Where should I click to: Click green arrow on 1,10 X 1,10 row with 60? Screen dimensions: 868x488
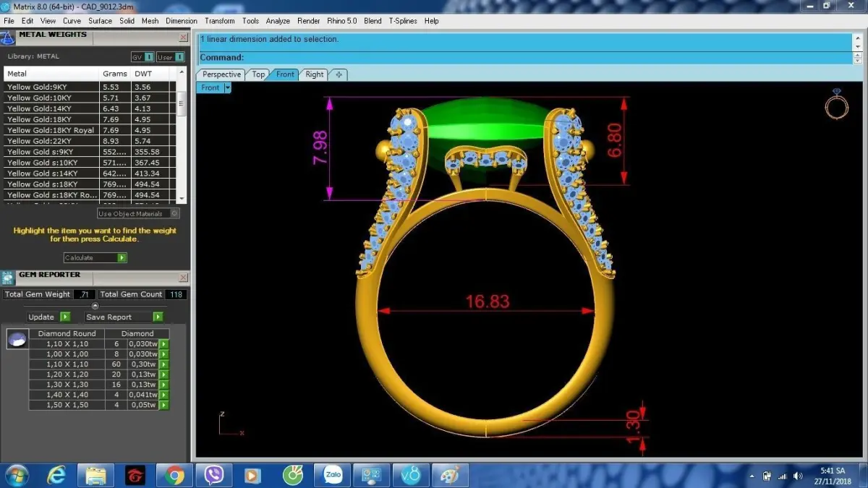point(163,364)
